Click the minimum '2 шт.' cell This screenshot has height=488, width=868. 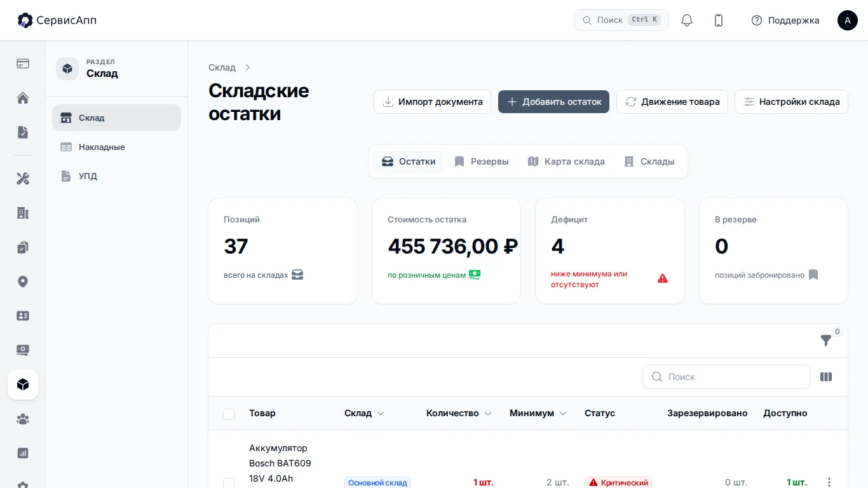point(557,482)
